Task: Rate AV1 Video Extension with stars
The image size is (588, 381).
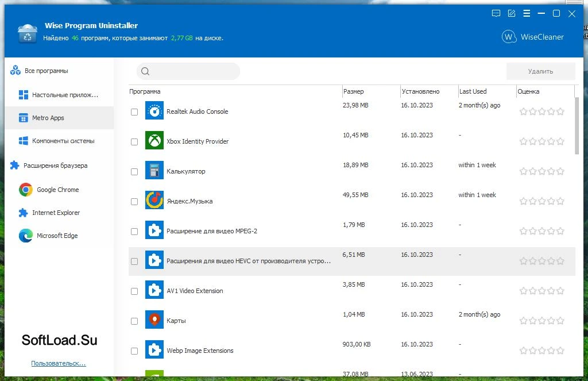Action: point(542,291)
